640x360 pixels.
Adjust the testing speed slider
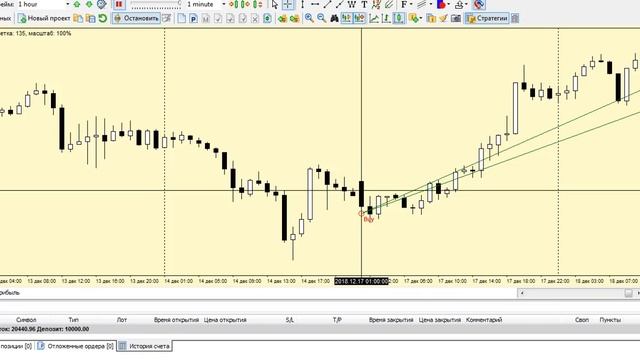pos(156,4)
